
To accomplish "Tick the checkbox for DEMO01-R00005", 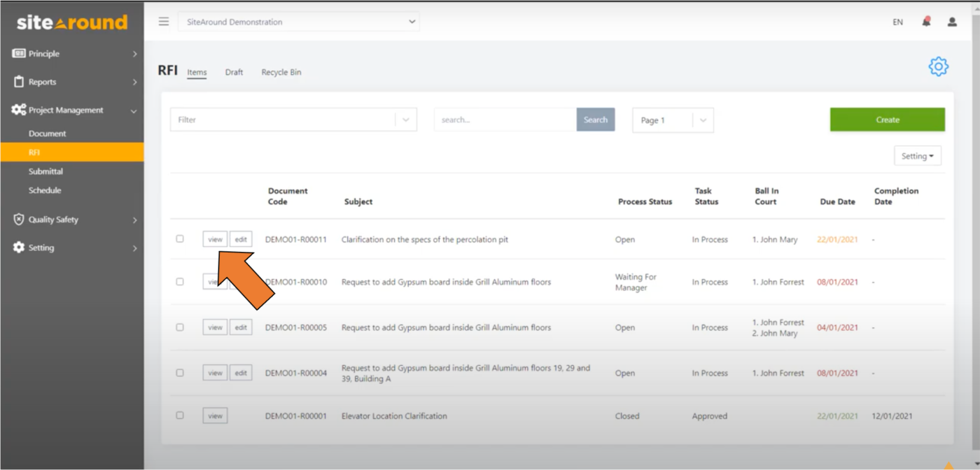I will click(180, 327).
